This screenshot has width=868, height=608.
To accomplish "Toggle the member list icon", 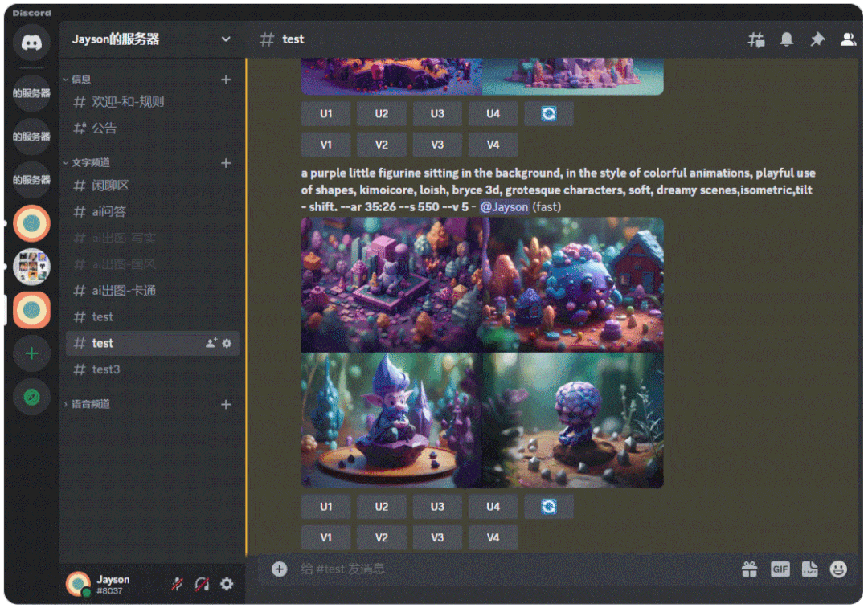I will click(848, 39).
